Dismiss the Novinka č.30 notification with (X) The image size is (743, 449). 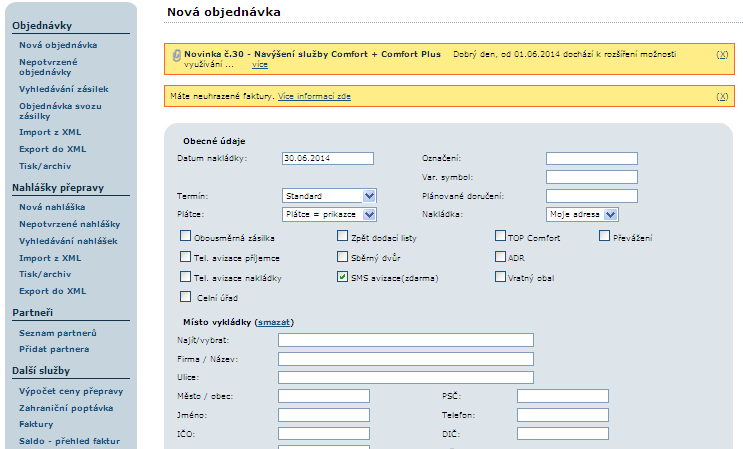[x=722, y=54]
